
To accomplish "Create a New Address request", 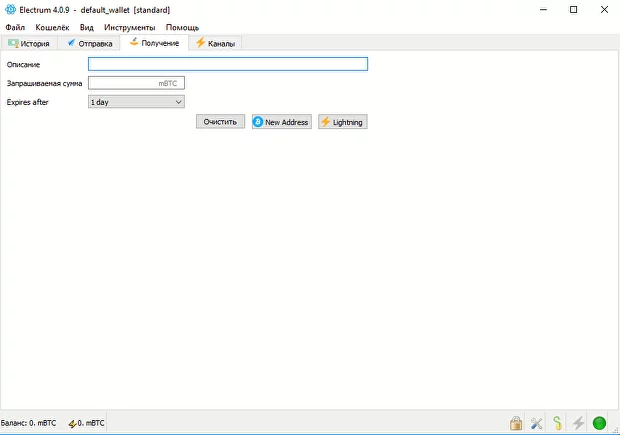I will click(x=282, y=122).
